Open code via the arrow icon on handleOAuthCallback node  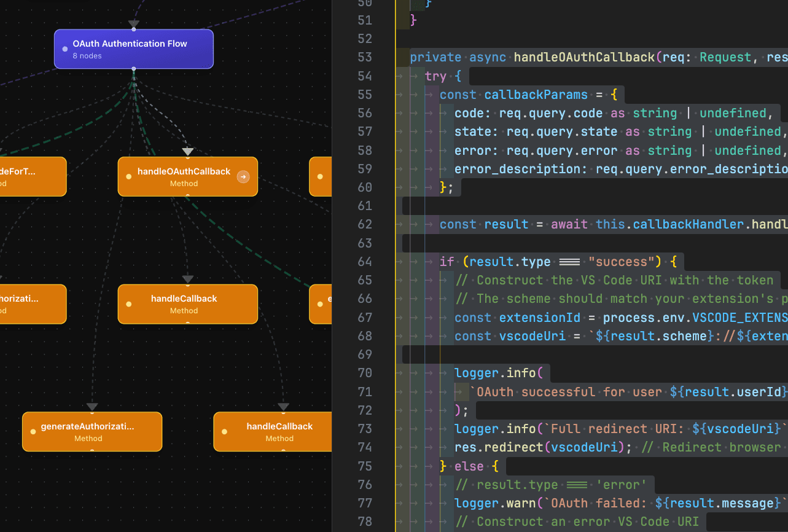(243, 176)
